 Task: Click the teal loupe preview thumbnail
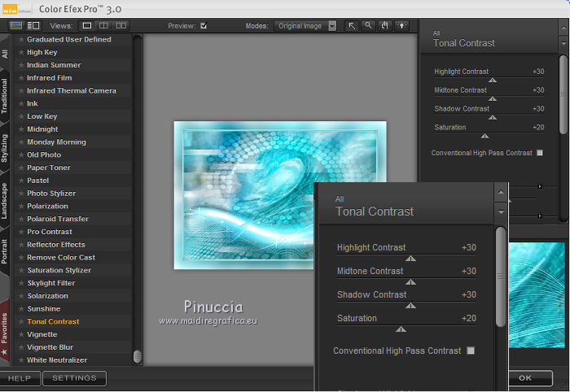coord(537,295)
